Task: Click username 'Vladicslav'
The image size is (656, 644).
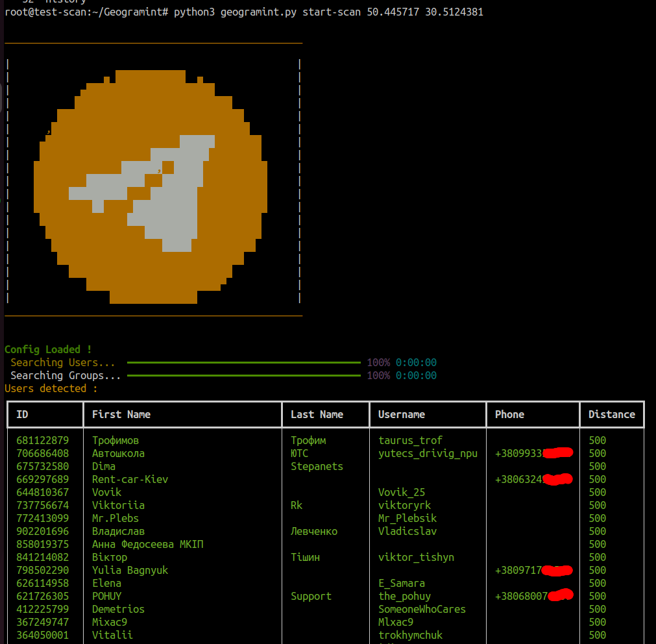Action: 407,531
